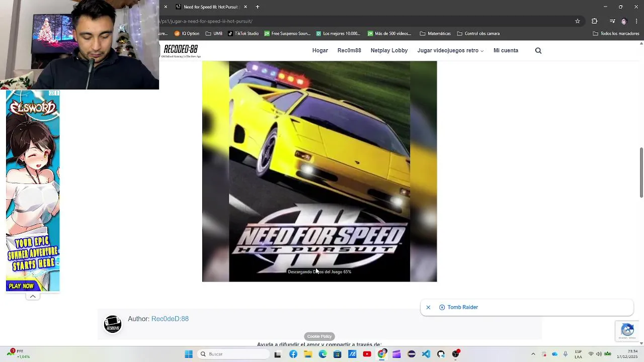Image resolution: width=644 pixels, height=362 pixels.
Task: Open the OneDrive cloud tray icon
Action: [555, 354]
